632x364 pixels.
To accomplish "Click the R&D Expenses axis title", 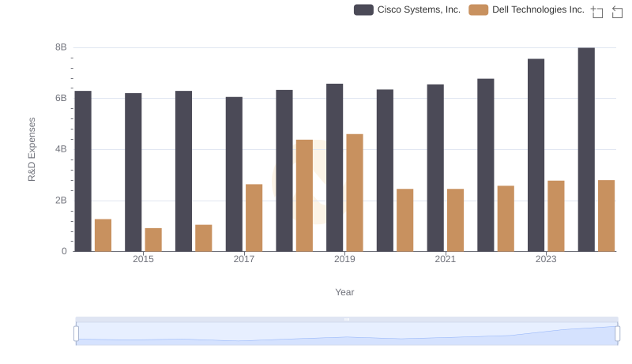I will [32, 149].
